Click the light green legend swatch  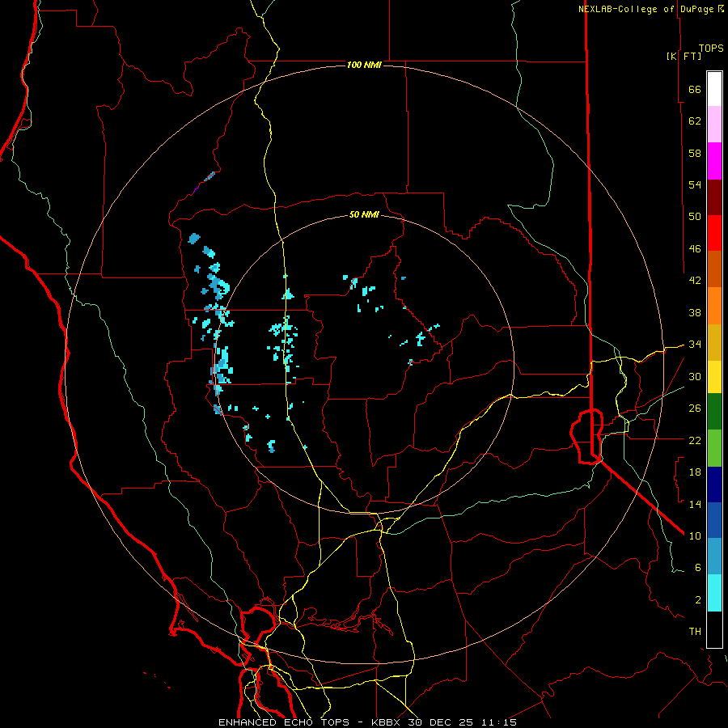[714, 448]
